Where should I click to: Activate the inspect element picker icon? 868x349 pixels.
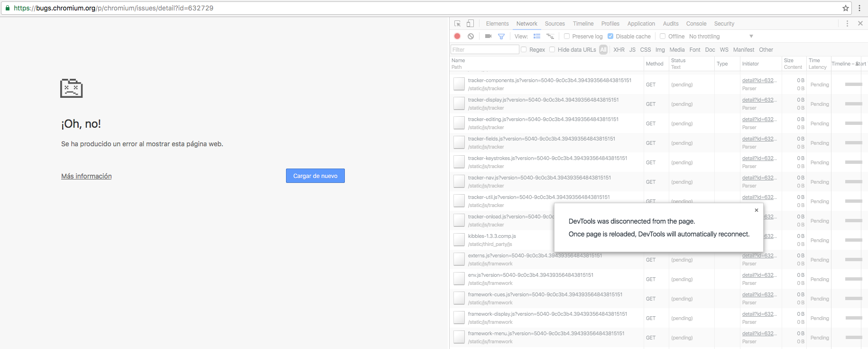click(x=457, y=24)
